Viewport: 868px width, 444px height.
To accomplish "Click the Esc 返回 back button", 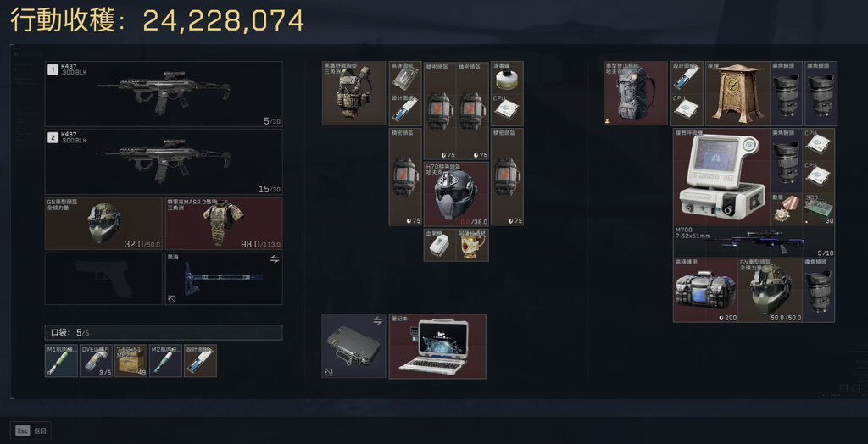I will [x=33, y=430].
